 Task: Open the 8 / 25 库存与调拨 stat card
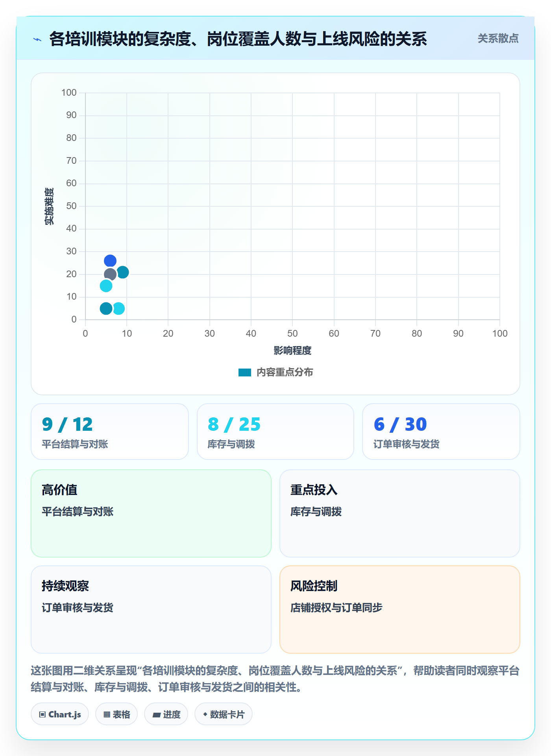(x=275, y=432)
